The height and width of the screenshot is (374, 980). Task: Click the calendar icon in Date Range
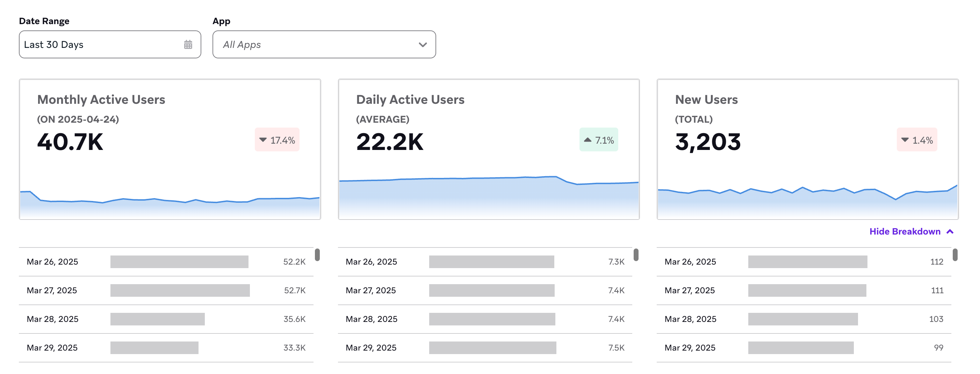point(188,44)
